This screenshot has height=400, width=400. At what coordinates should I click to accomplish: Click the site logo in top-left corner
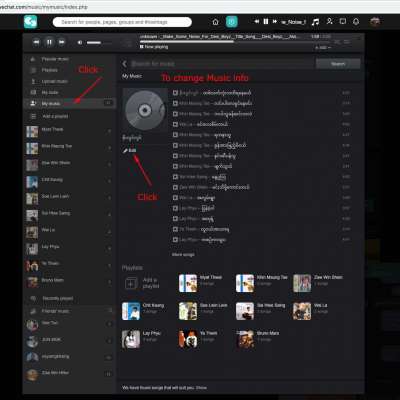[x=30, y=22]
